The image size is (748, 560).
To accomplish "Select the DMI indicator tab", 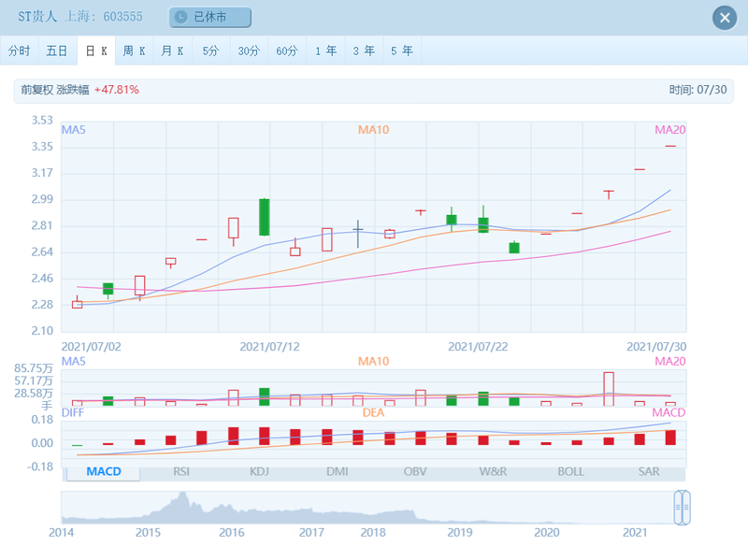I will 338,472.
